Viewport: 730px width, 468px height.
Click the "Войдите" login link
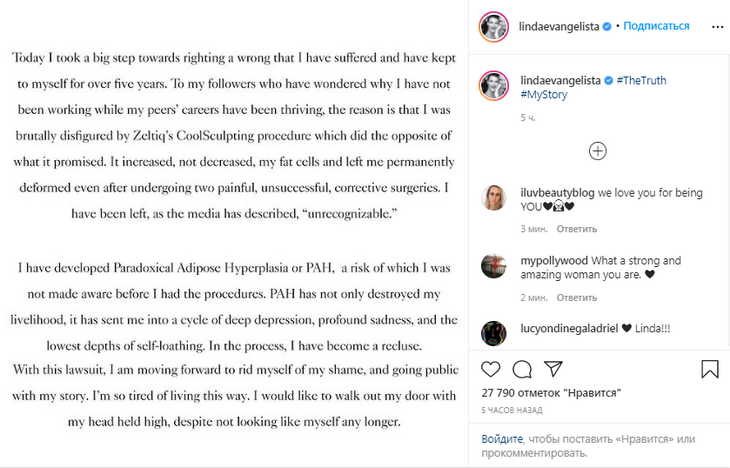tap(502, 439)
